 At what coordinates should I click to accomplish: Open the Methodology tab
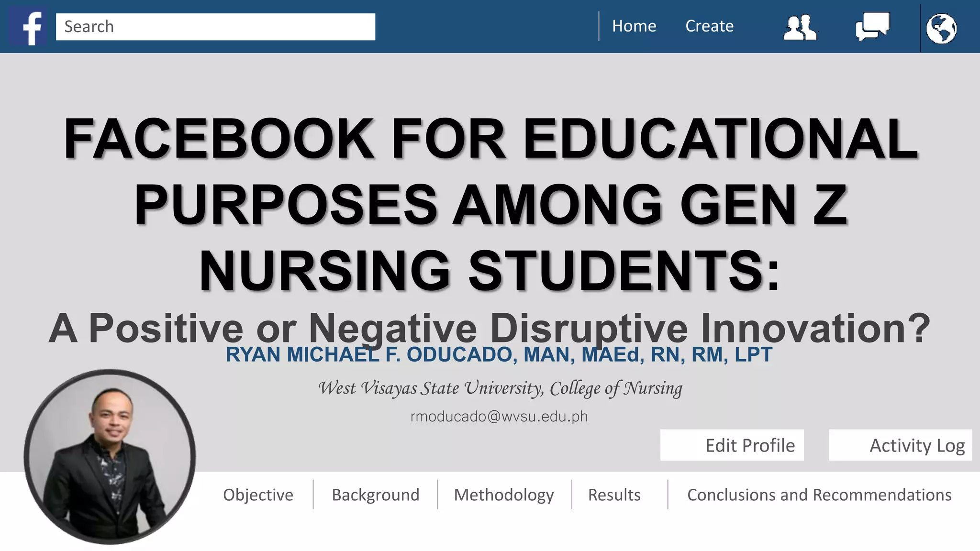click(504, 495)
